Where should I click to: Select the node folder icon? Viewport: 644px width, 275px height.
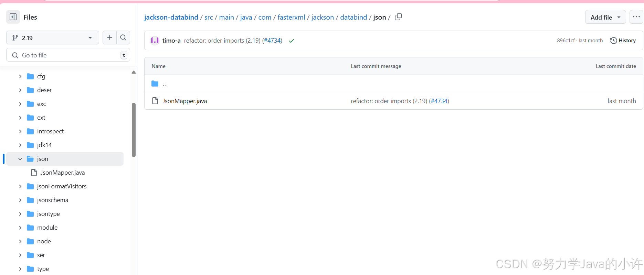coord(30,241)
